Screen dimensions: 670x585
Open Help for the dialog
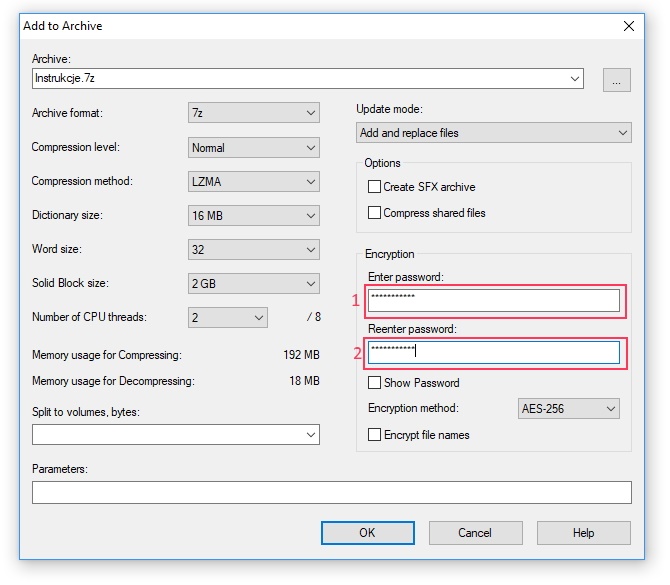click(x=583, y=533)
